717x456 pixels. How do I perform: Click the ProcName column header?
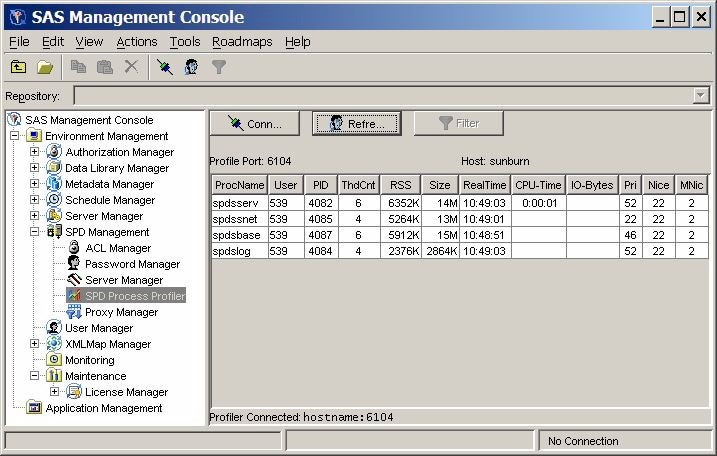coord(239,185)
